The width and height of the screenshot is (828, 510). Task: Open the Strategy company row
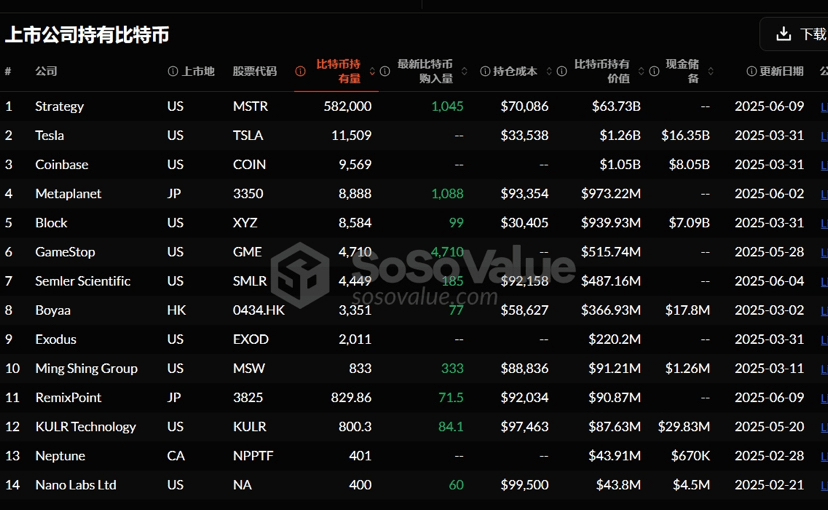pos(414,107)
